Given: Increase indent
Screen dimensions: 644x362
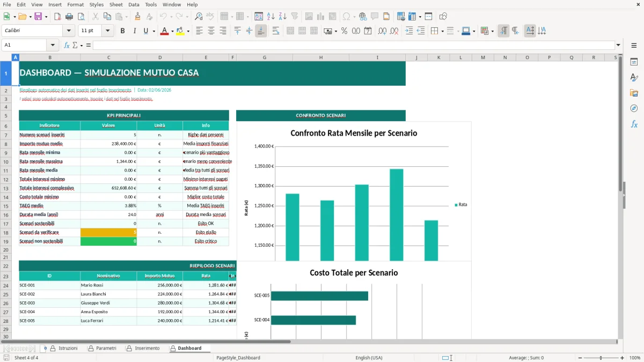Looking at the screenshot, I should tap(409, 31).
